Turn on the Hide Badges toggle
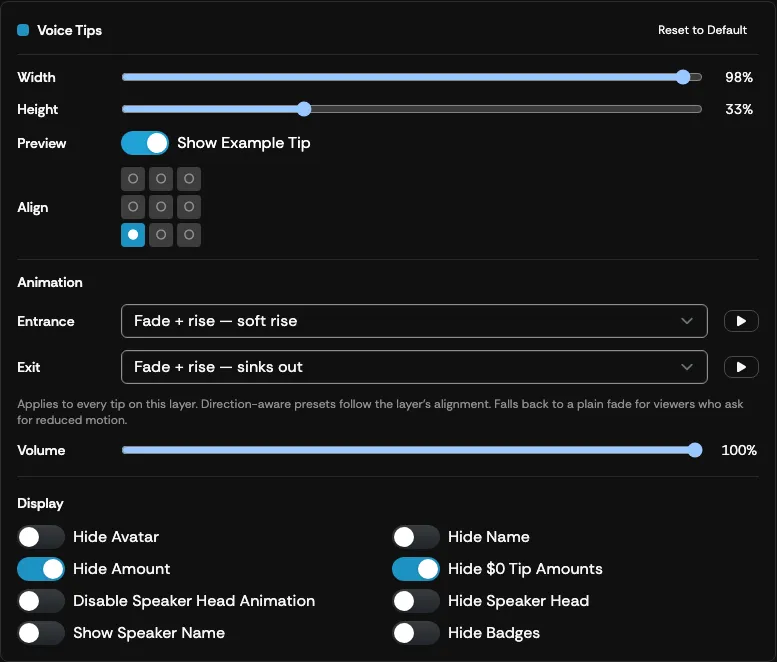The image size is (777, 662). click(x=416, y=633)
